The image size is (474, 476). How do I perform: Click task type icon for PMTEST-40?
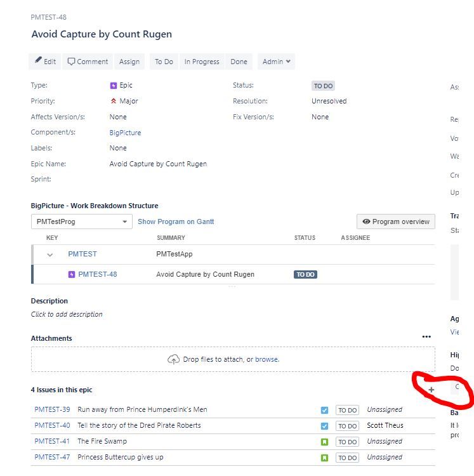[324, 426]
